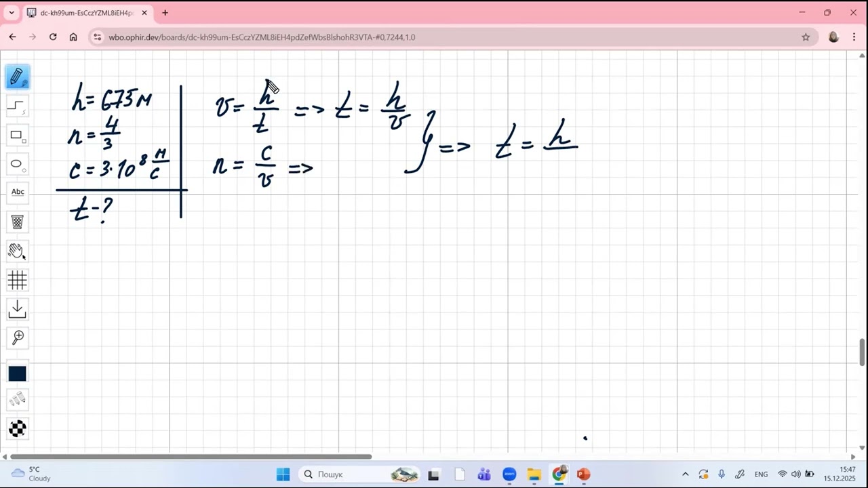Switch to Google Chrome in taskbar
This screenshot has height=488, width=868.
click(x=559, y=474)
